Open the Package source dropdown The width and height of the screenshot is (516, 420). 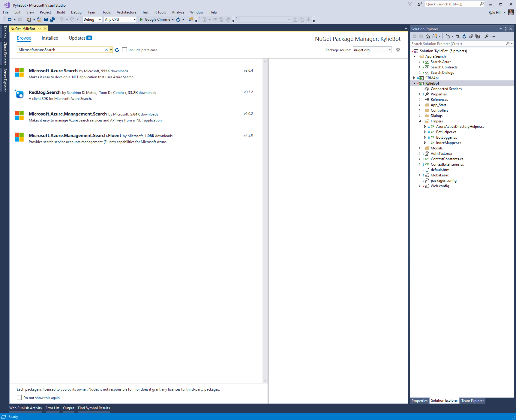click(x=372, y=50)
